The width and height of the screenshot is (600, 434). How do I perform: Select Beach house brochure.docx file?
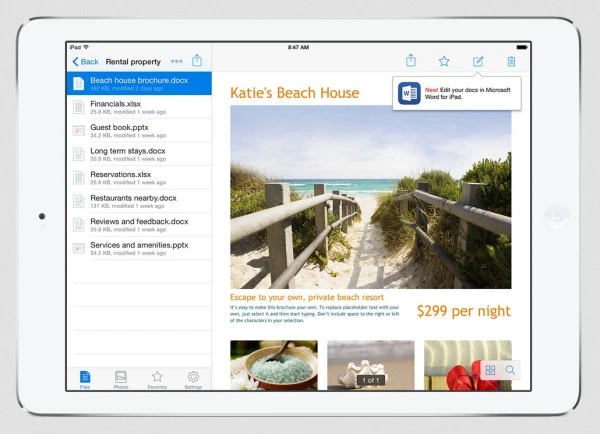click(139, 83)
